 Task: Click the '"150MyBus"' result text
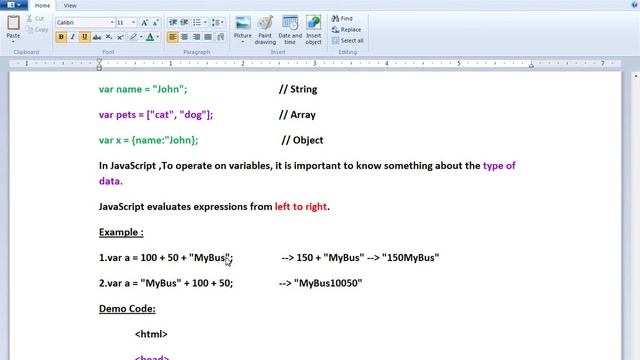click(411, 258)
